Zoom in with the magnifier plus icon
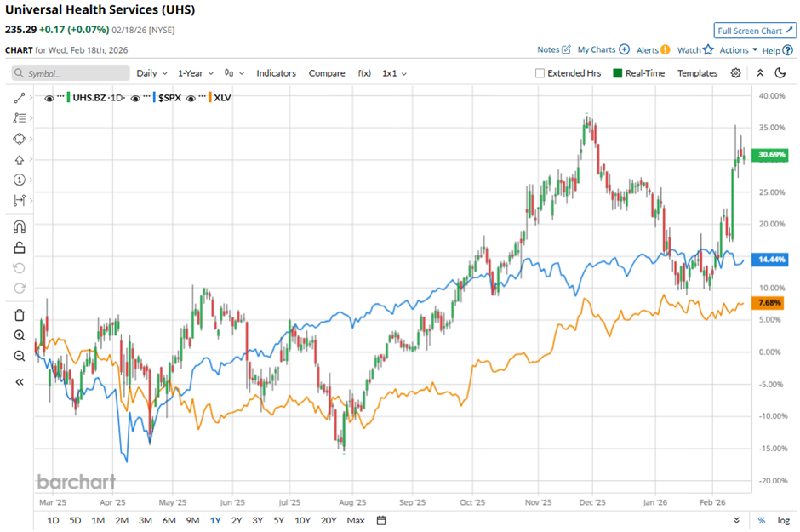The width and height of the screenshot is (800, 532). [x=20, y=335]
